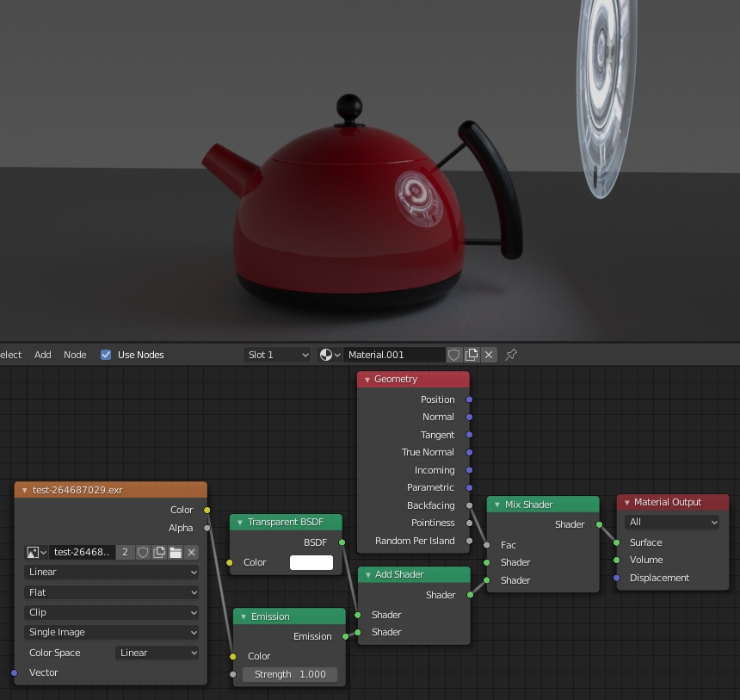740x700 pixels.
Task: Click the Geometry Tangent output socket
Action: pyautogui.click(x=469, y=435)
